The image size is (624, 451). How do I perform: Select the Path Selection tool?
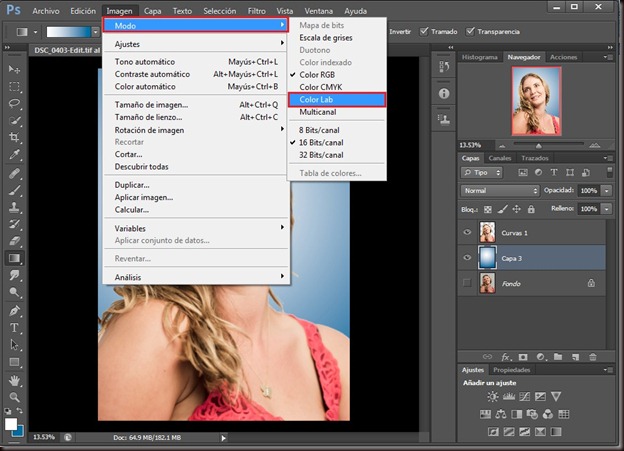tap(14, 345)
